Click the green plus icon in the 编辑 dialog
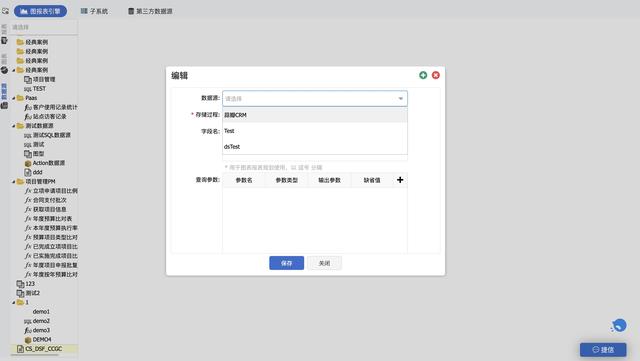The image size is (640, 361). [423, 75]
